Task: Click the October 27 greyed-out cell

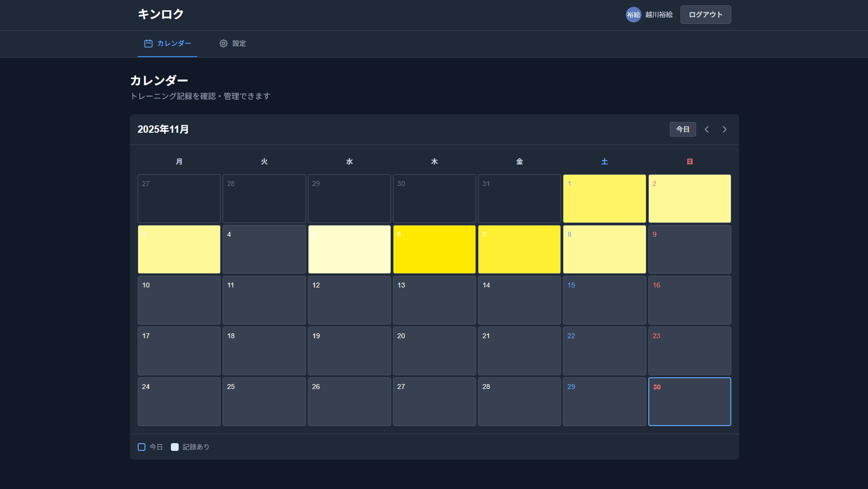Action: pos(179,199)
